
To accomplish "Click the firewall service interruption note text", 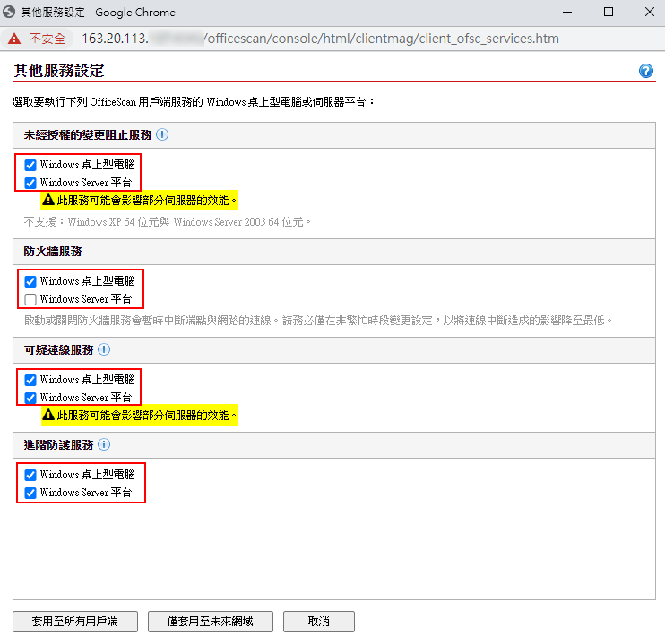I will pos(318,320).
